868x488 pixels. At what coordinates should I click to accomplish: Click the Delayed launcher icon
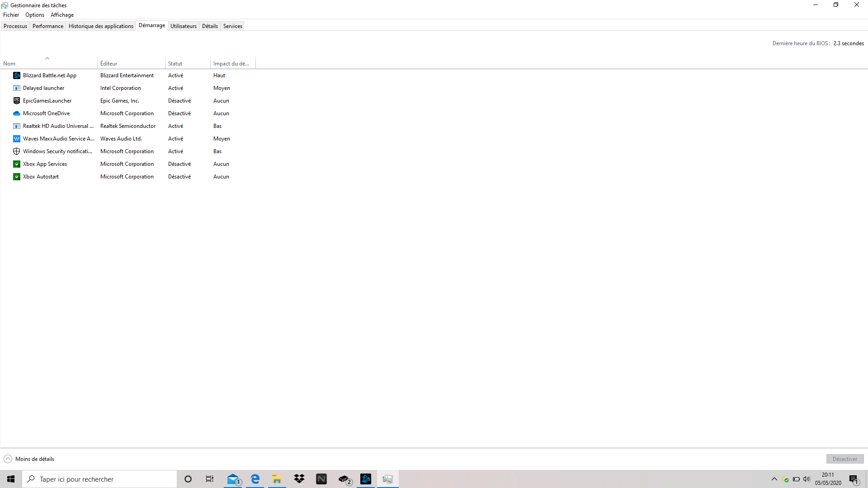coord(17,88)
